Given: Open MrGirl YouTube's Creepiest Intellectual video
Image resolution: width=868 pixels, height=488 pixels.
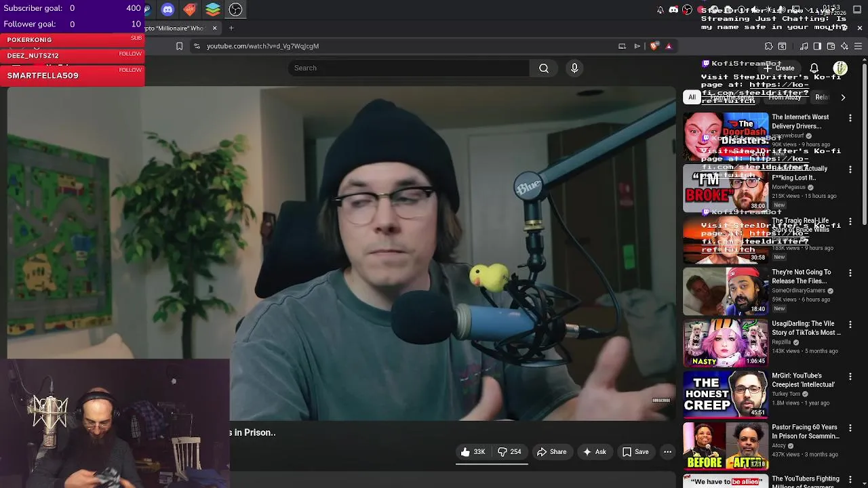Looking at the screenshot, I should pyautogui.click(x=803, y=380).
